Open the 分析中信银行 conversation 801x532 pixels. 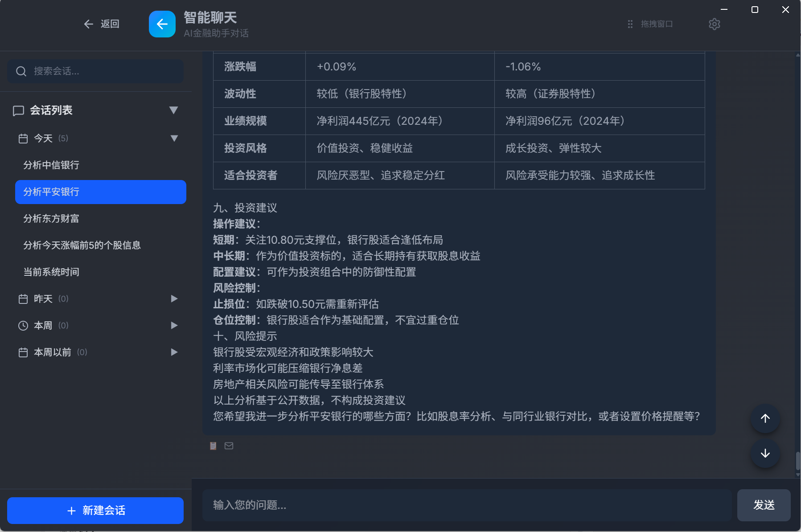[51, 165]
